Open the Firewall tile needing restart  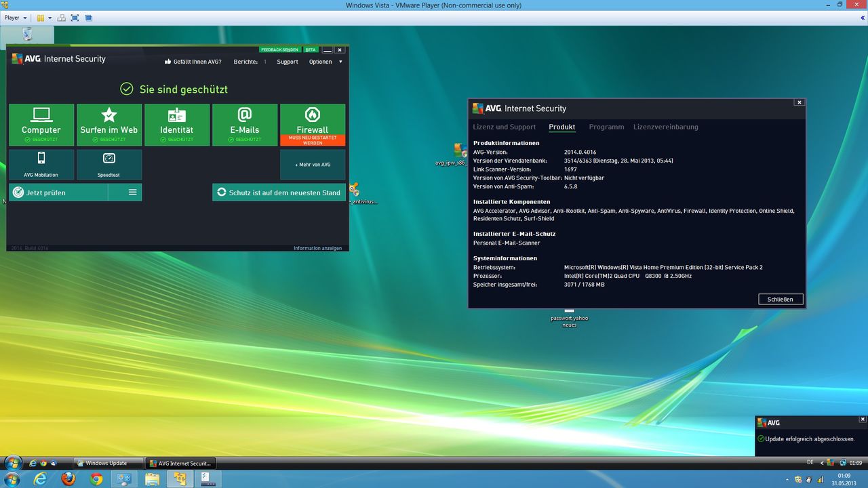click(x=313, y=125)
